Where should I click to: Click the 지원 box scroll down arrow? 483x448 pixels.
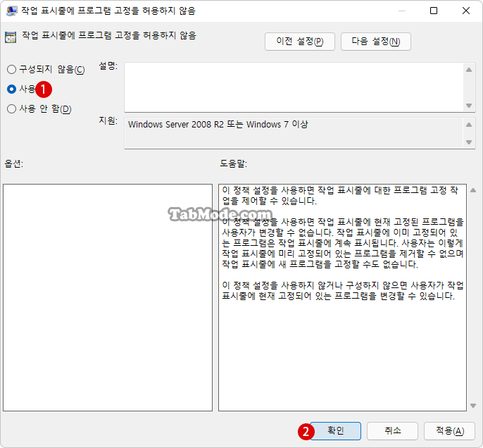(469, 142)
